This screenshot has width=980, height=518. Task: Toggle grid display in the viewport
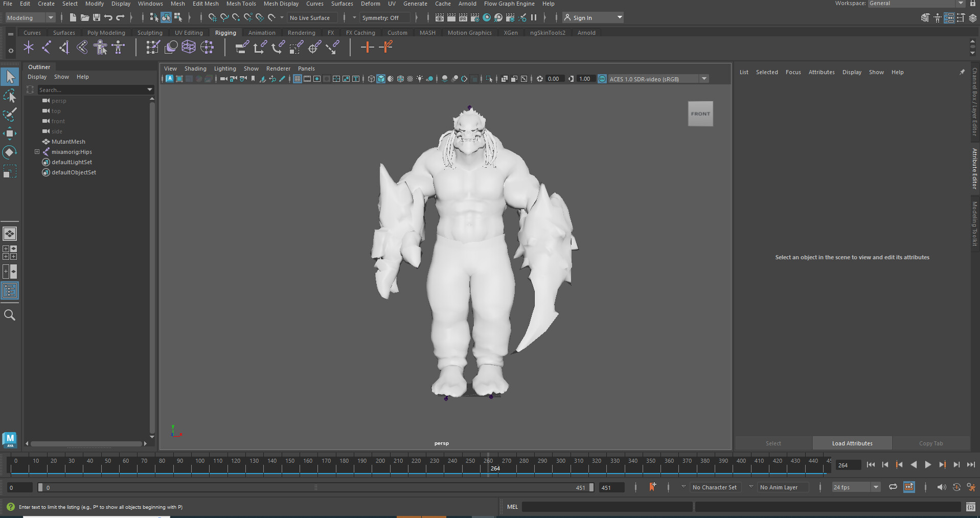pyautogui.click(x=298, y=79)
